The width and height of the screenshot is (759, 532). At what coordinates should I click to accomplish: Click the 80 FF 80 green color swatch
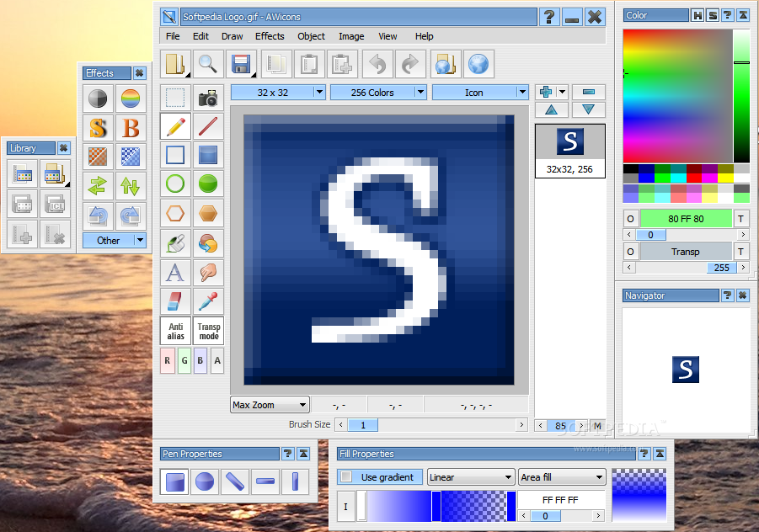pos(686,219)
